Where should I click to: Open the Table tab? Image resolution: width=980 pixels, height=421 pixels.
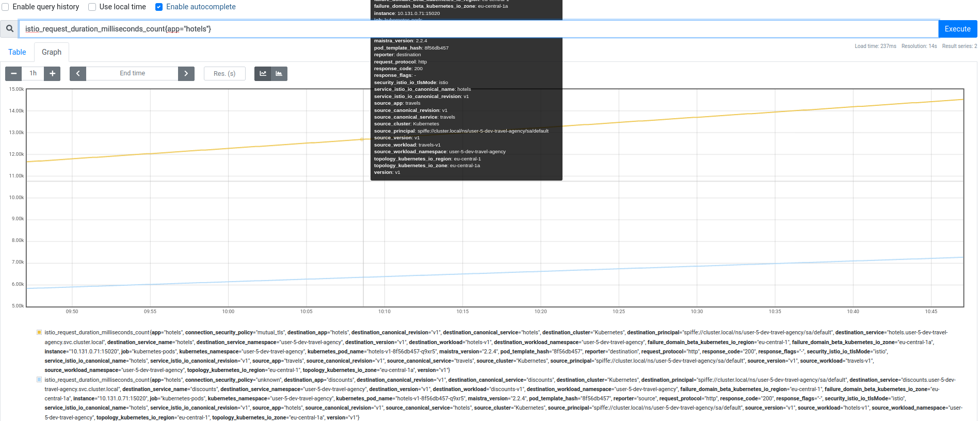click(17, 52)
